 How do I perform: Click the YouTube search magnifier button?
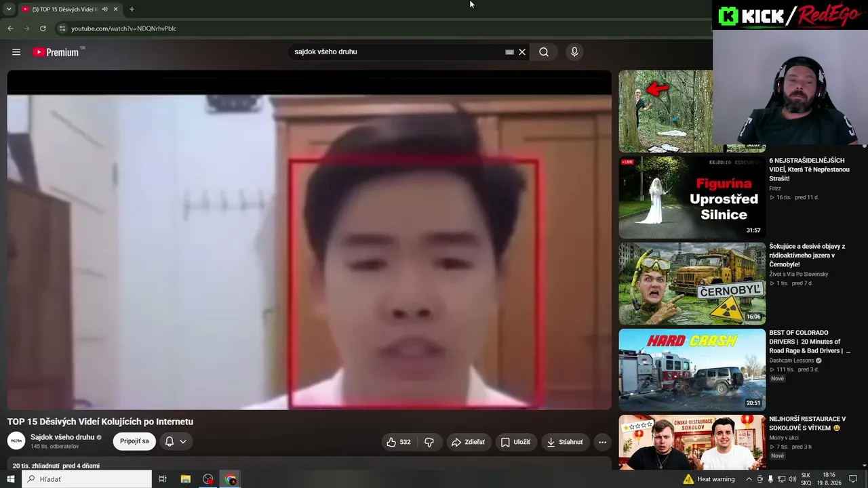click(x=544, y=52)
